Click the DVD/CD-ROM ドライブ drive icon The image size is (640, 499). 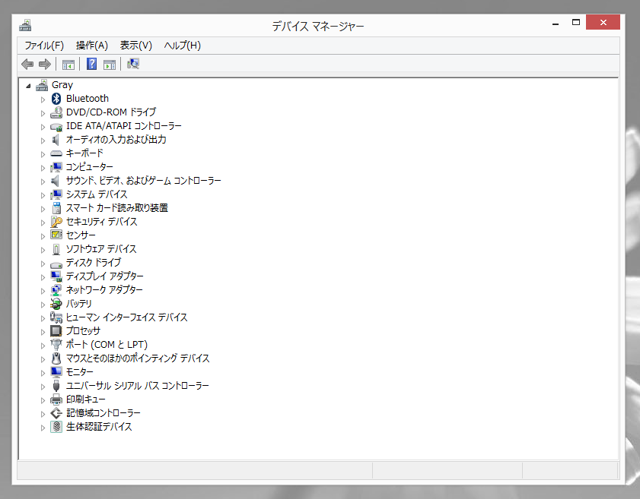pos(56,112)
